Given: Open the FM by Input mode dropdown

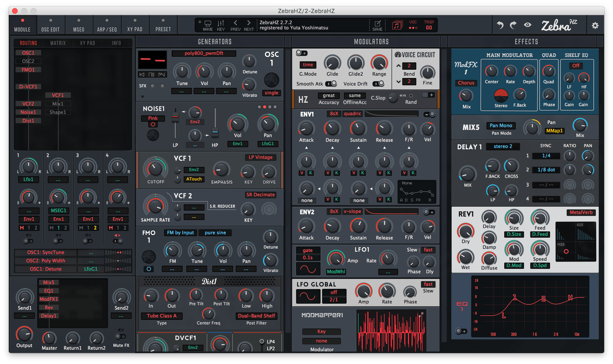Looking at the screenshot, I should [180, 233].
